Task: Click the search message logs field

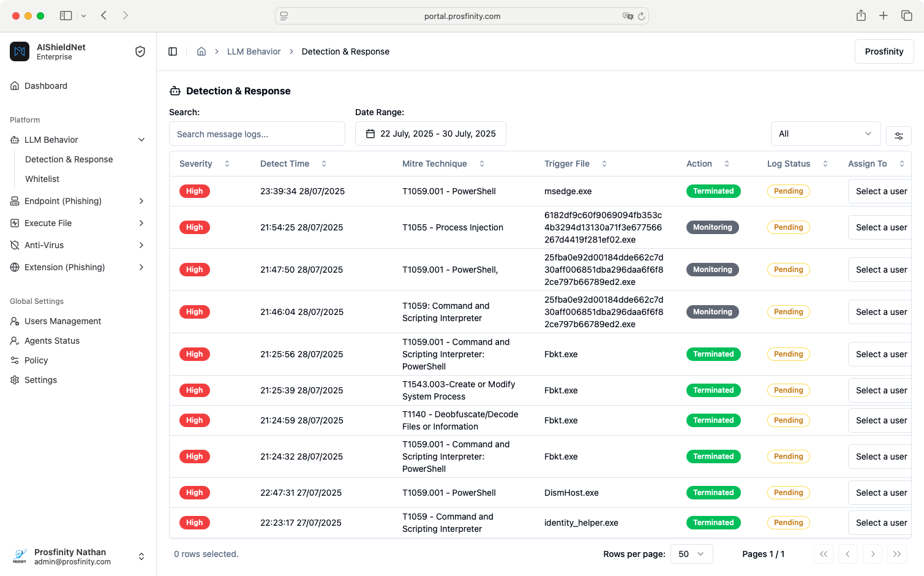Action: point(257,134)
